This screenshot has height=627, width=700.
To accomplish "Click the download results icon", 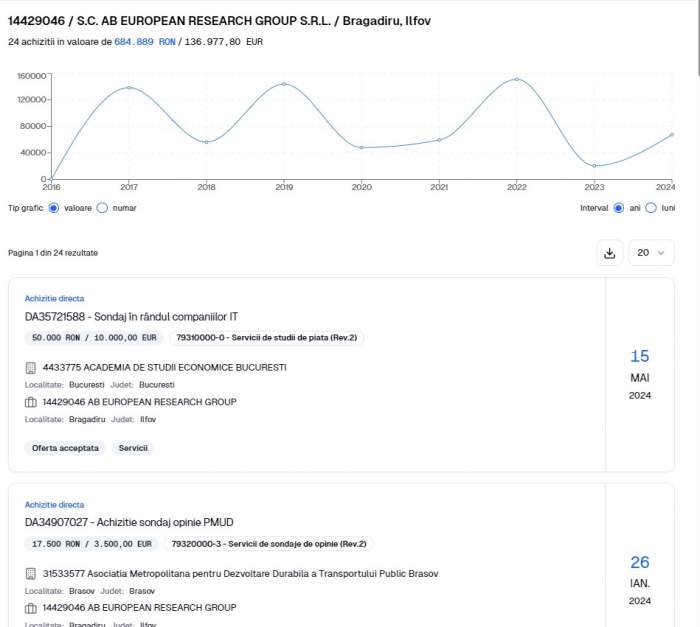I will (609, 253).
